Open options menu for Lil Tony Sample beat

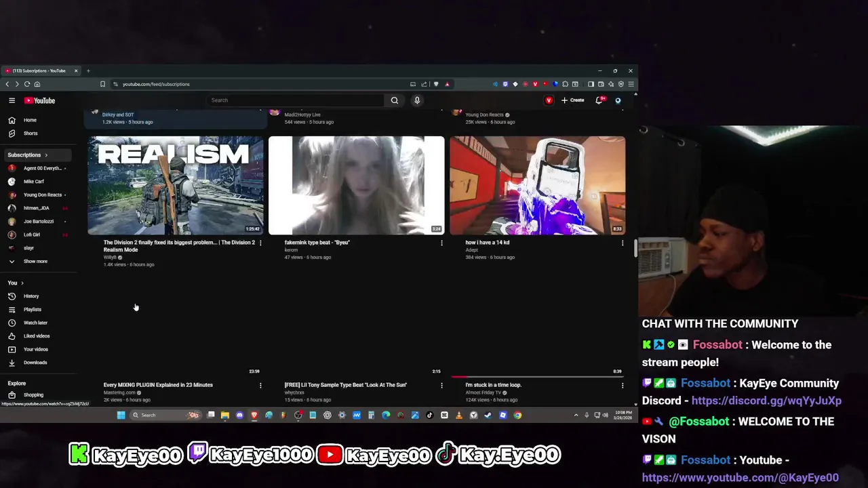point(441,385)
